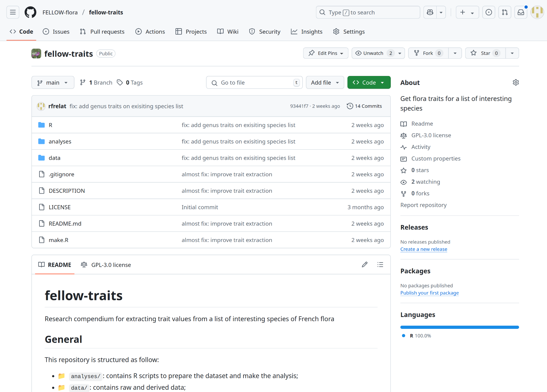Open the hamburger navigation menu
547x392 pixels.
(13, 13)
